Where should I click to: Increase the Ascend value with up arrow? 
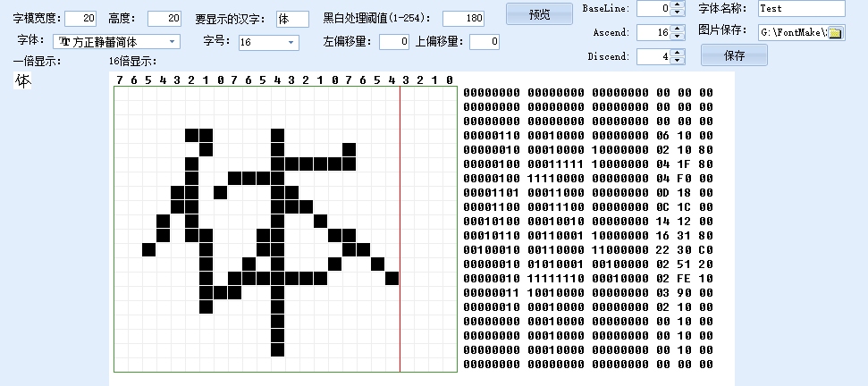[x=678, y=29]
